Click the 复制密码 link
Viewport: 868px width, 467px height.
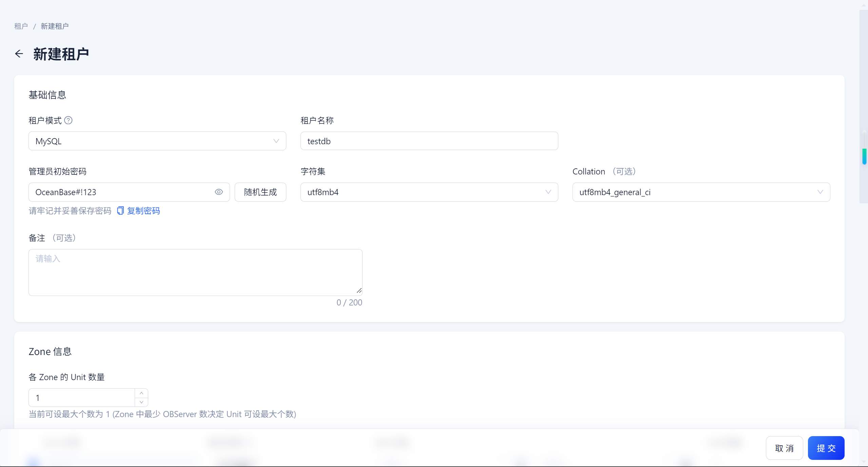[143, 211]
